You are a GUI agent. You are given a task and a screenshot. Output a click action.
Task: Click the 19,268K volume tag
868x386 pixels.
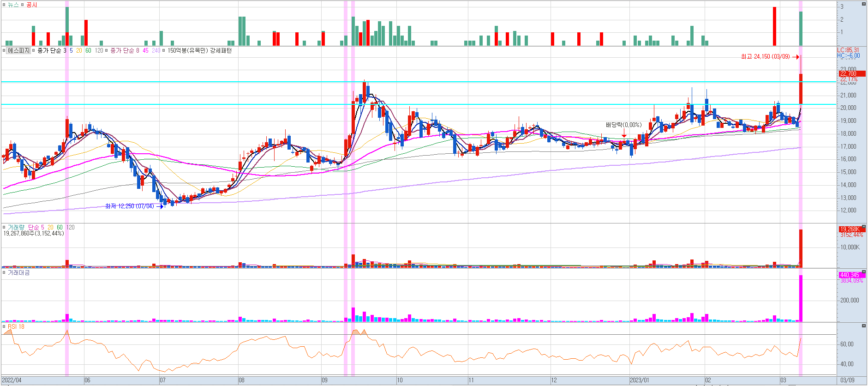(851, 229)
